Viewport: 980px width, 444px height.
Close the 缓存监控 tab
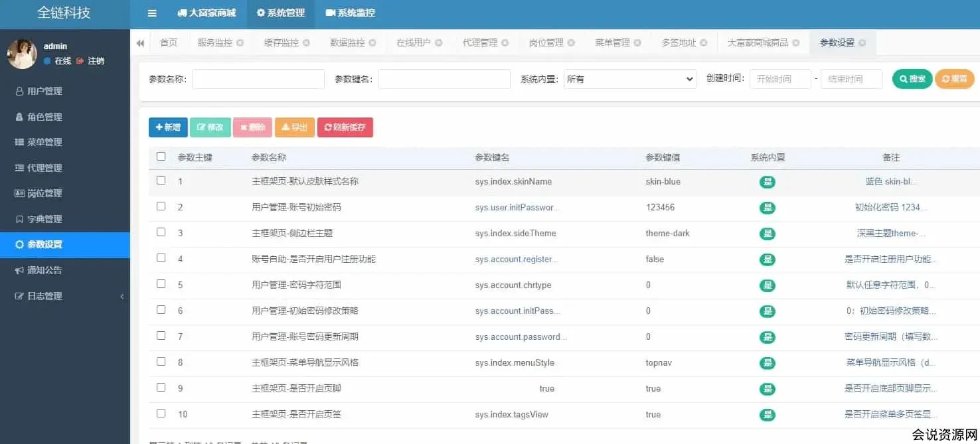(307, 42)
